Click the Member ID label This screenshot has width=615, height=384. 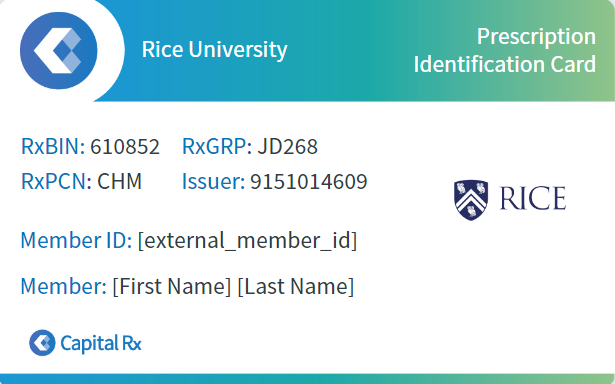point(76,240)
